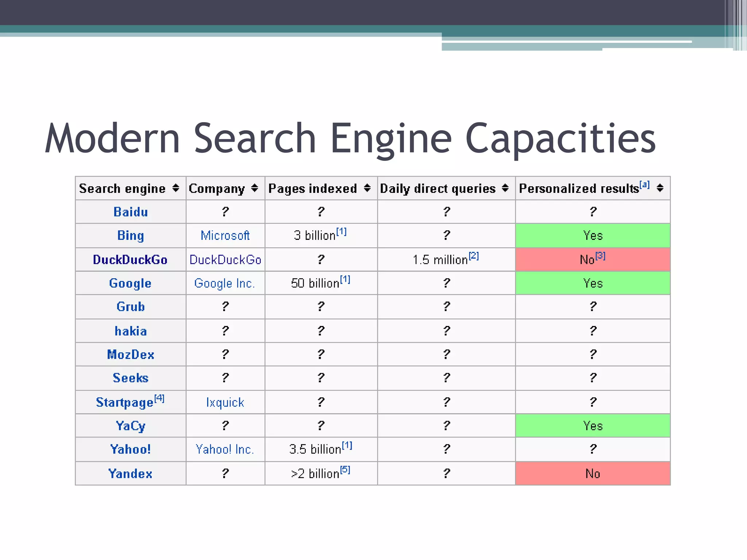Click the 50 billion cell for Google
Image resolution: width=747 pixels, height=560 pixels.
coord(321,283)
